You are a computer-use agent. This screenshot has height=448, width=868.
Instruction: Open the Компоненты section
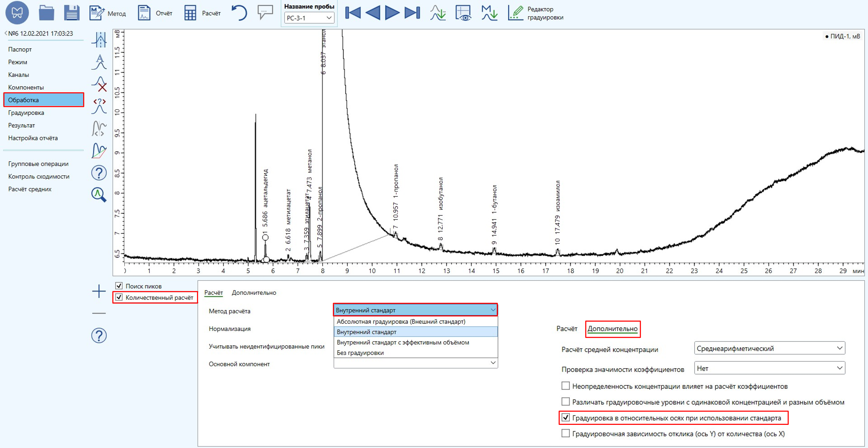(x=26, y=87)
